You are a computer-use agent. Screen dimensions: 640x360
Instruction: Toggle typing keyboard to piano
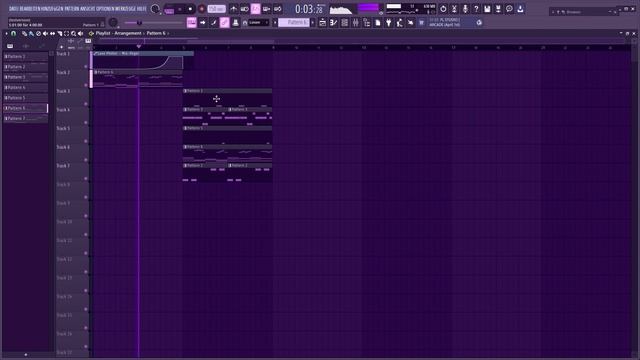[191, 23]
